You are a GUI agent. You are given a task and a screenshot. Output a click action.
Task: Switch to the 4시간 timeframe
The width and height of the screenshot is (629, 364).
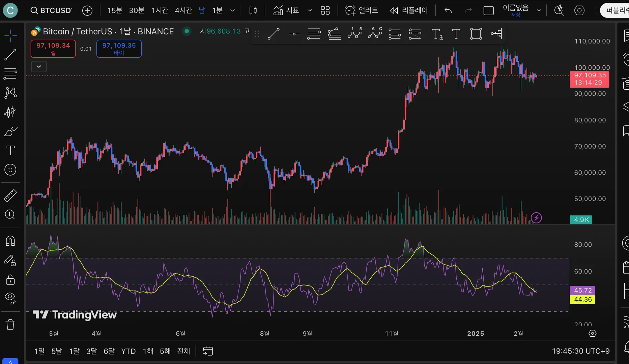(x=183, y=10)
